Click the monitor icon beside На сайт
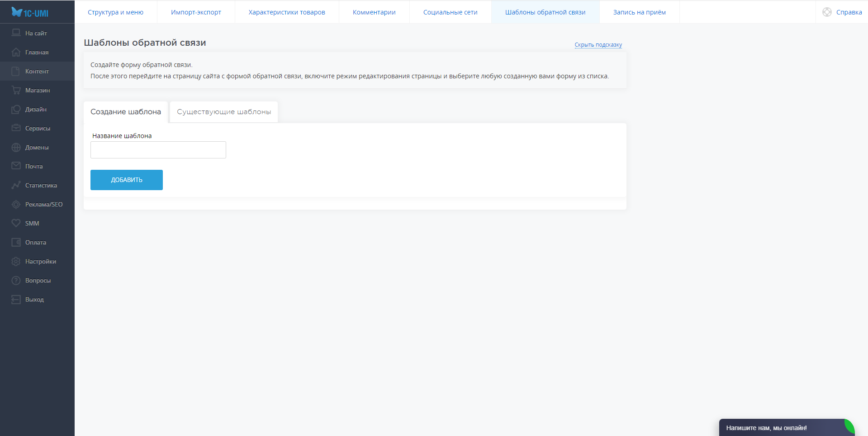868x436 pixels. click(16, 33)
